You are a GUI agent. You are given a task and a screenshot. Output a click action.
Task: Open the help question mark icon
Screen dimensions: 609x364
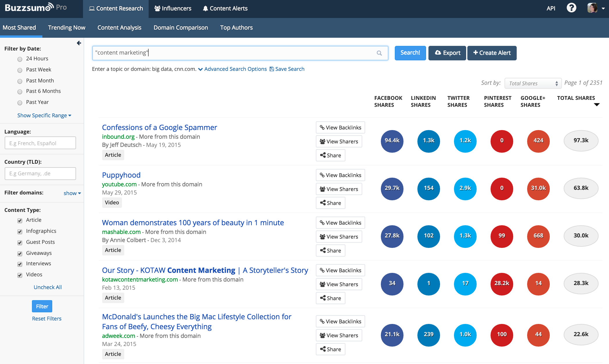coord(571,8)
